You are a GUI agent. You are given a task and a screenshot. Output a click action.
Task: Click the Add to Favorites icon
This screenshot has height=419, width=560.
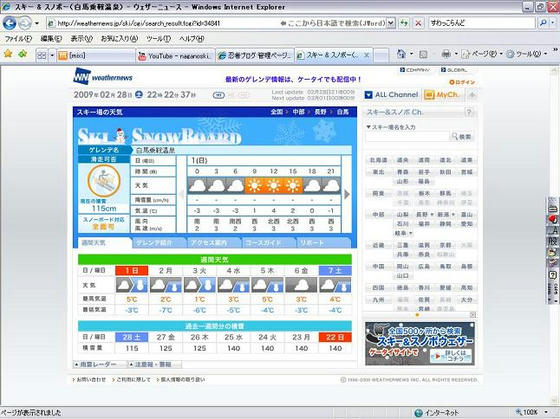coord(22,54)
